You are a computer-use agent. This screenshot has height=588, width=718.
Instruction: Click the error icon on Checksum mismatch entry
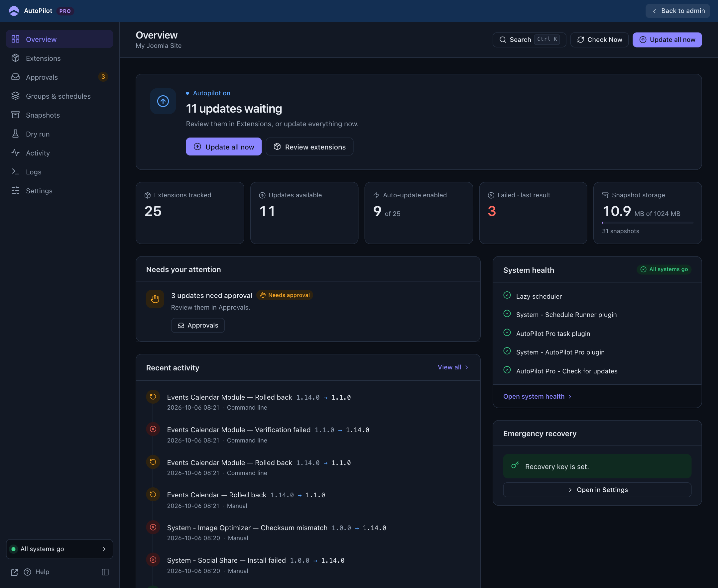pyautogui.click(x=153, y=527)
